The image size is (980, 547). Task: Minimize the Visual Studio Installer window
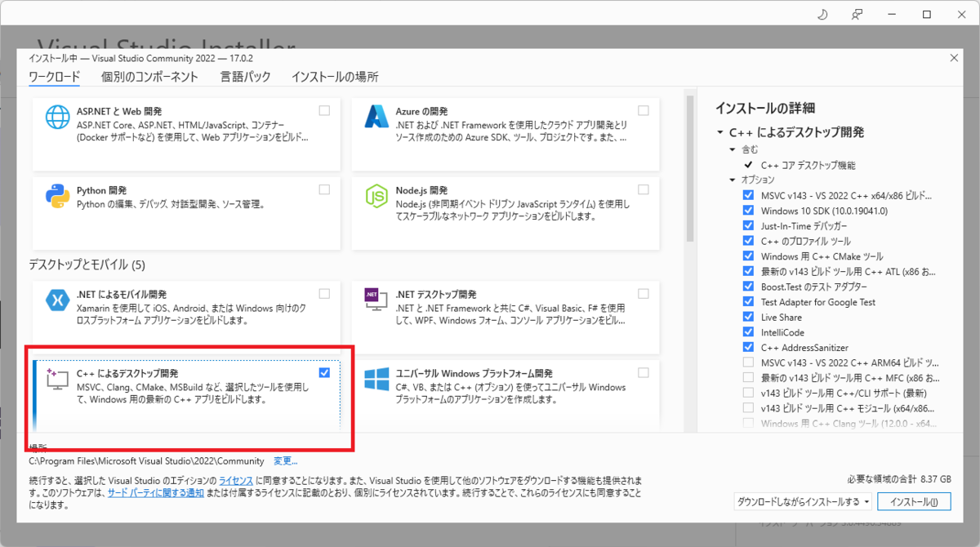pyautogui.click(x=893, y=15)
